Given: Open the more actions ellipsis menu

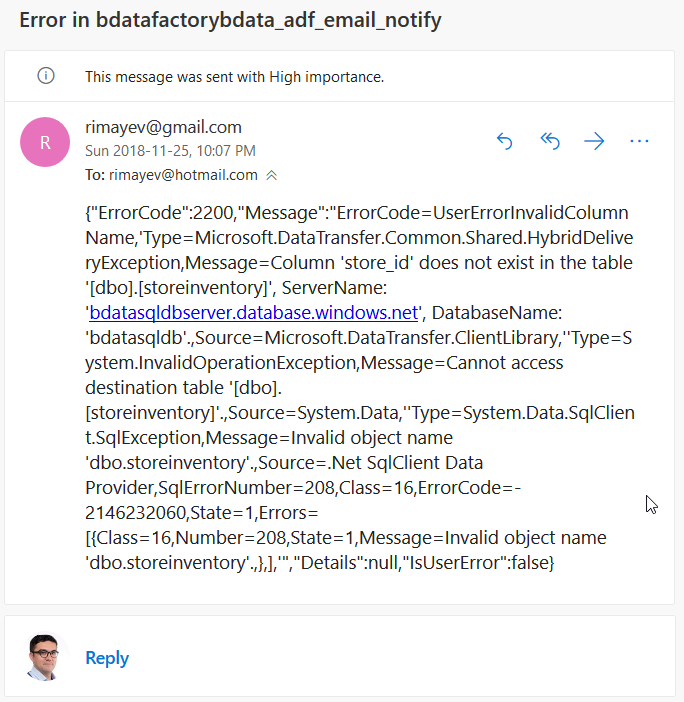Looking at the screenshot, I should [x=640, y=142].
